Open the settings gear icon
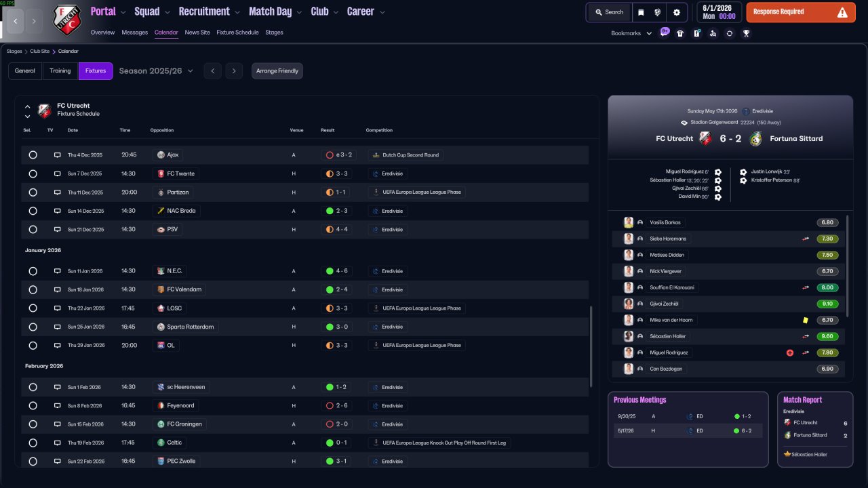This screenshot has width=868, height=488. [676, 12]
